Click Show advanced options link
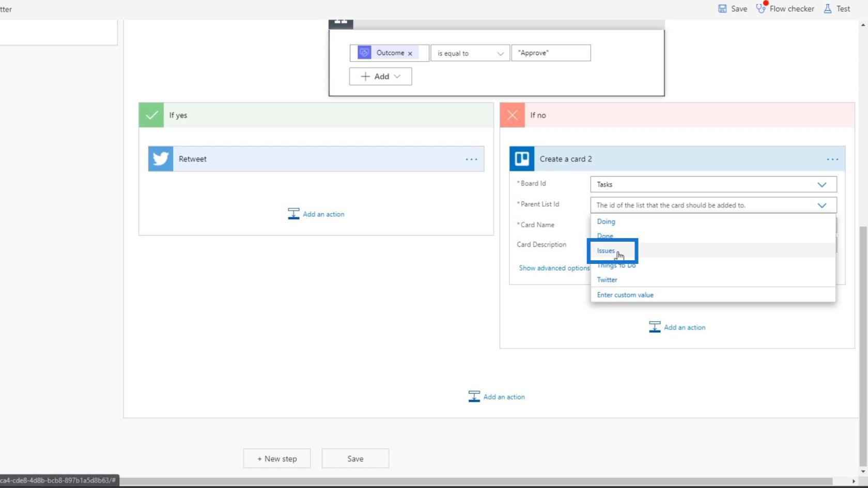 [554, 268]
